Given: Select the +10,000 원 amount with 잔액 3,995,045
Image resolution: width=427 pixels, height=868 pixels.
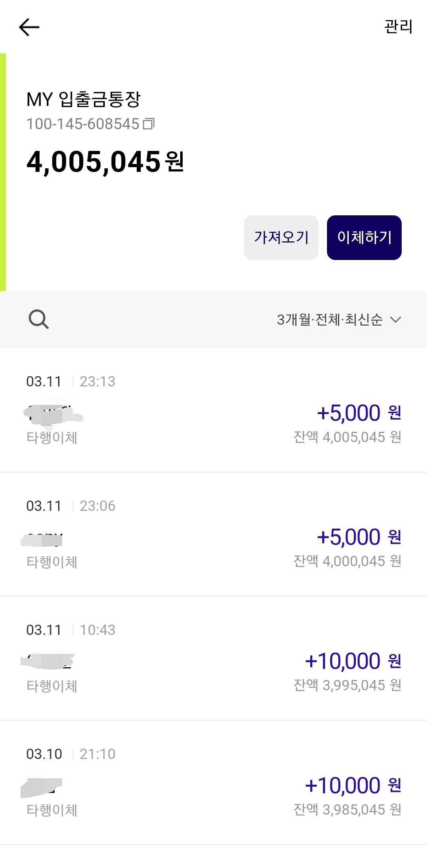Looking at the screenshot, I should [353, 661].
